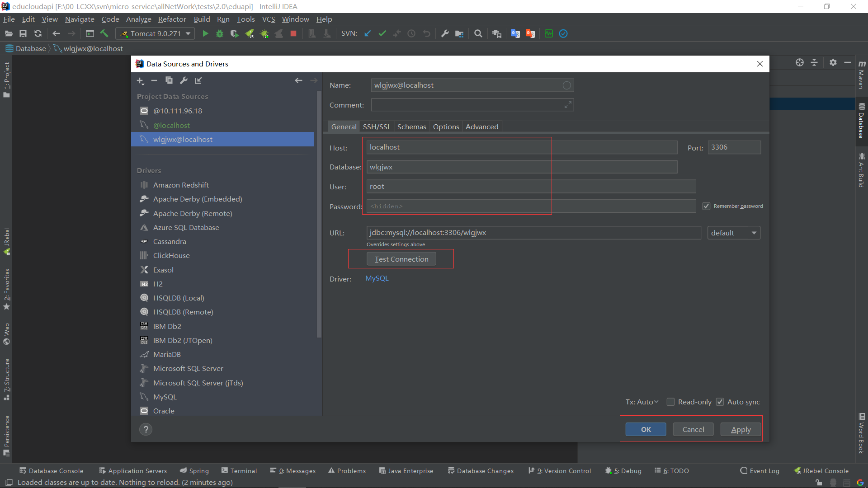This screenshot has height=488, width=868.
Task: Click the Save All floppy icon
Action: [x=23, y=33]
